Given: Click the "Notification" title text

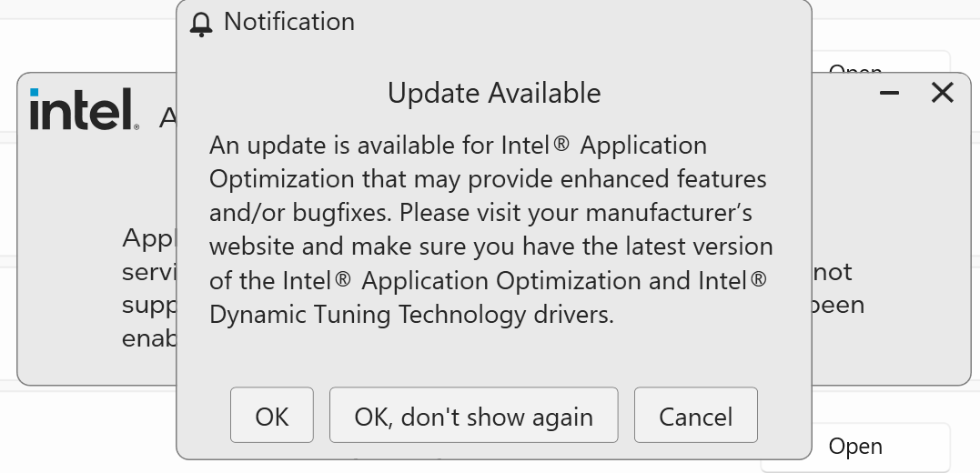Looking at the screenshot, I should pyautogui.click(x=289, y=22).
